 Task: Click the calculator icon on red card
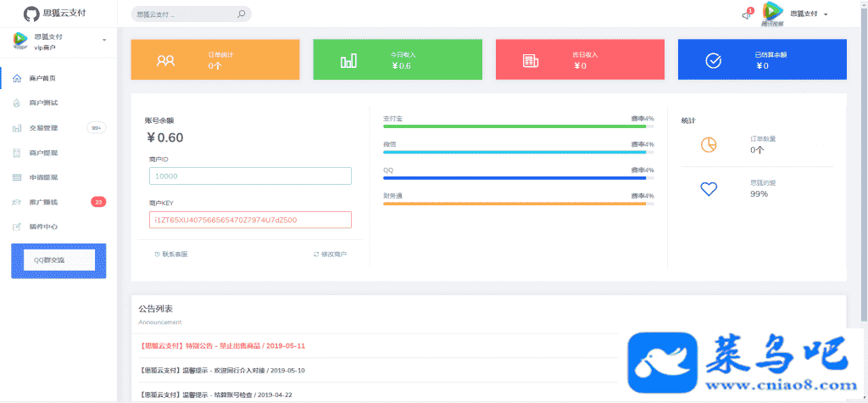[x=531, y=60]
